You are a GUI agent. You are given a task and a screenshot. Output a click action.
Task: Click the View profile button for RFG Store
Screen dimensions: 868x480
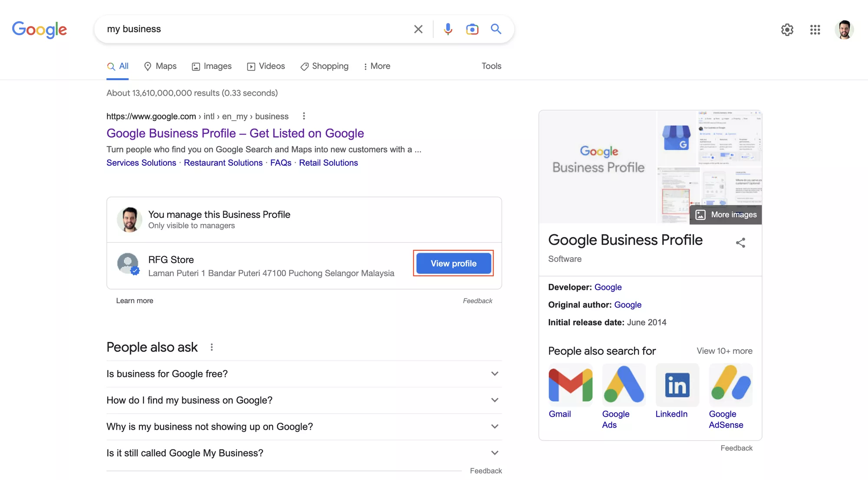(453, 263)
